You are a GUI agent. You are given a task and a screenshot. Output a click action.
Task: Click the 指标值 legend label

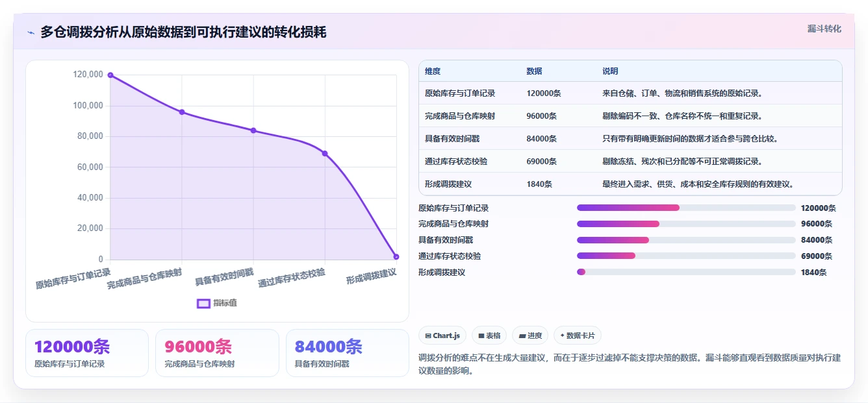click(x=225, y=303)
